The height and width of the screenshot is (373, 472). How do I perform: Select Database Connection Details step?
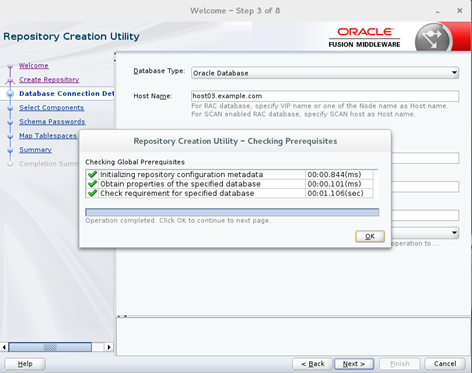tap(66, 94)
